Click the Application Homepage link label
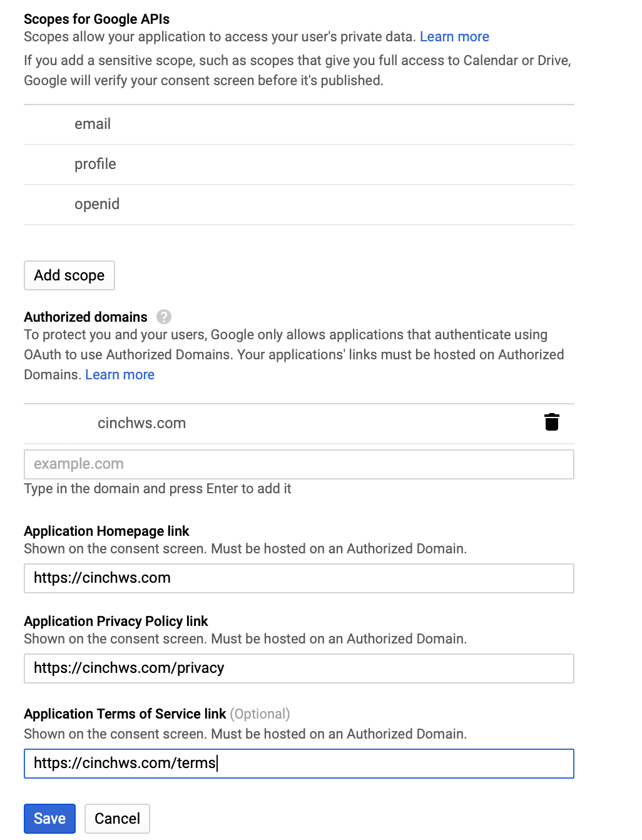The width and height of the screenshot is (642, 840). [x=106, y=531]
